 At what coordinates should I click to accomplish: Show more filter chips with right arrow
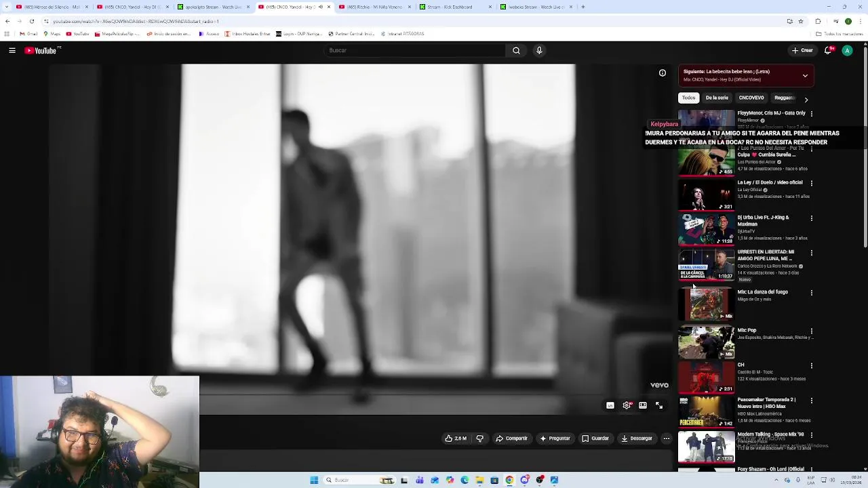[806, 100]
